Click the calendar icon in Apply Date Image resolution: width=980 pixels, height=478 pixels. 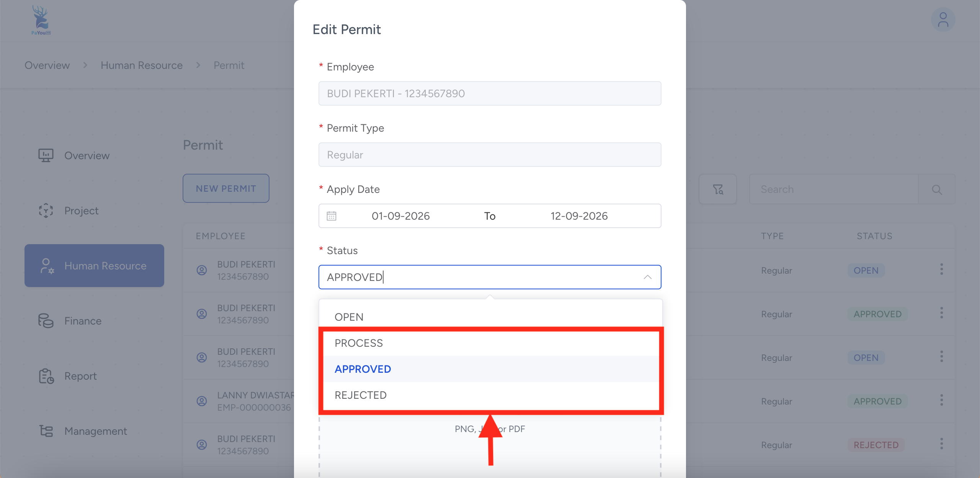tap(332, 216)
